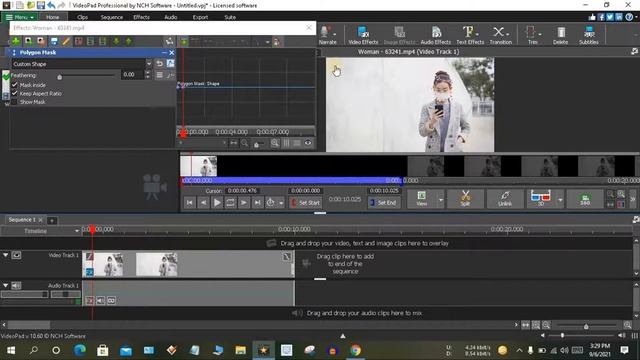Collapse Audio Track 1 triangle
This screenshot has height=360, width=640.
[6, 285]
